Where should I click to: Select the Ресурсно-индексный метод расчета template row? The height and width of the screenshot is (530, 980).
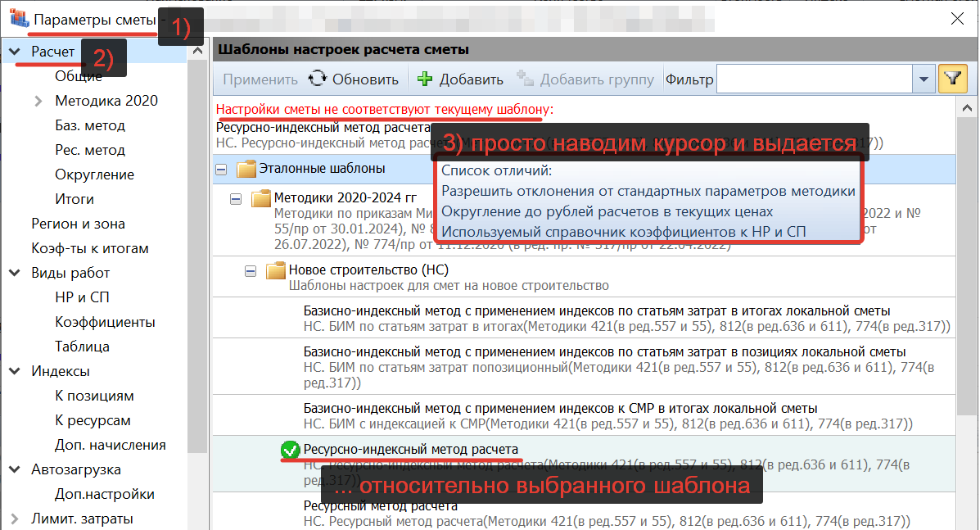(584, 463)
